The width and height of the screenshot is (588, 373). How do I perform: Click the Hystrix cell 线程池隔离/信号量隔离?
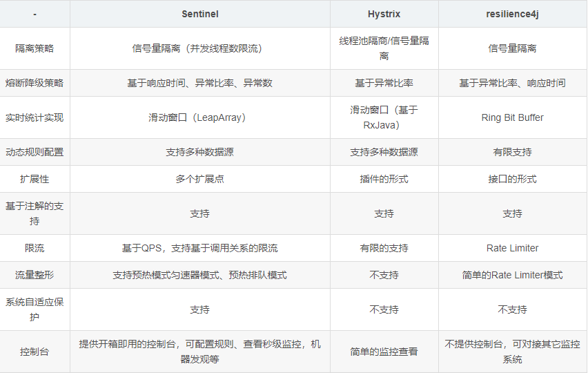pyautogui.click(x=384, y=48)
